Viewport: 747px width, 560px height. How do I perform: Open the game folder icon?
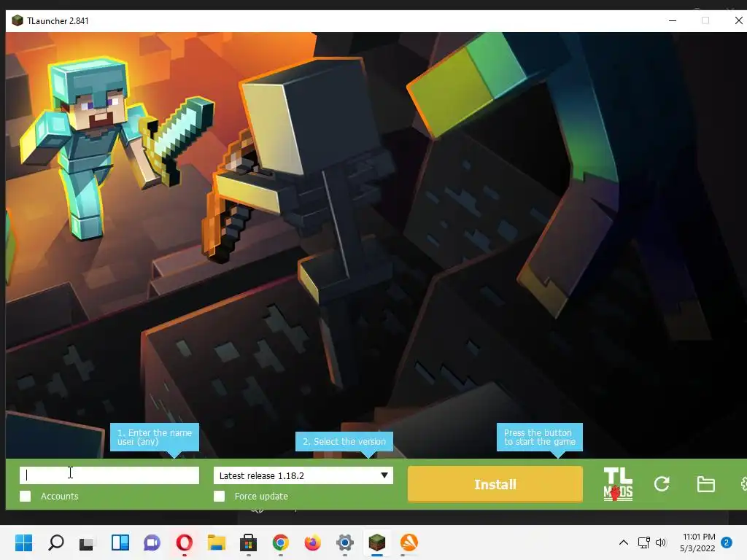coord(705,484)
